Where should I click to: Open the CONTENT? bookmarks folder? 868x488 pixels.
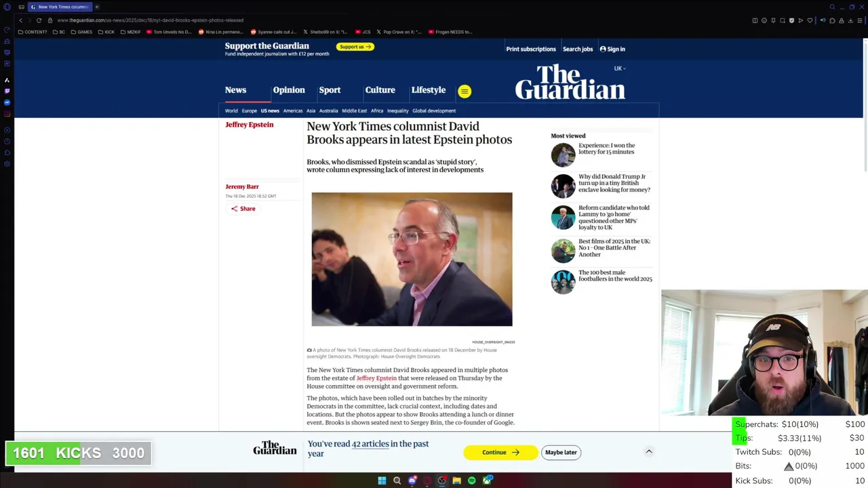[x=33, y=32]
